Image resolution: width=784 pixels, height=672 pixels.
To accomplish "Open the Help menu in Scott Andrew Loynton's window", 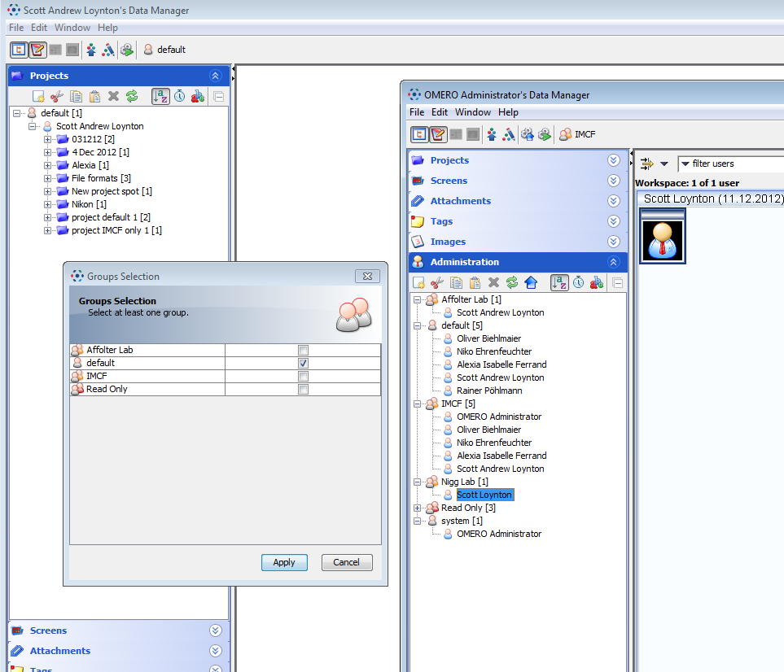I will (x=107, y=28).
